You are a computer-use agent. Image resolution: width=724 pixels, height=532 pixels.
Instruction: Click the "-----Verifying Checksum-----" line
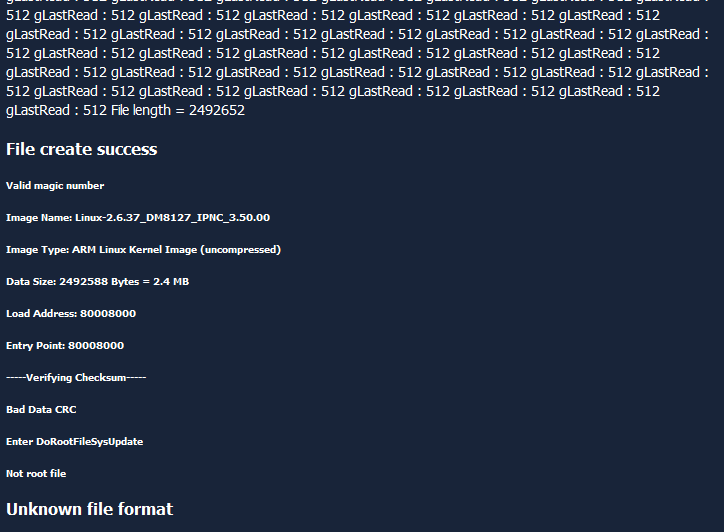(x=76, y=378)
